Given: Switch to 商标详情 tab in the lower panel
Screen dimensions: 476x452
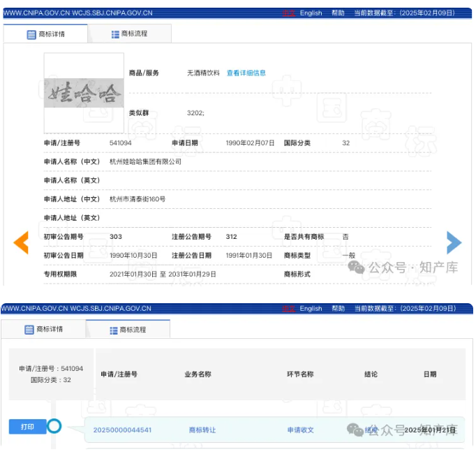Looking at the screenshot, I should (44, 329).
